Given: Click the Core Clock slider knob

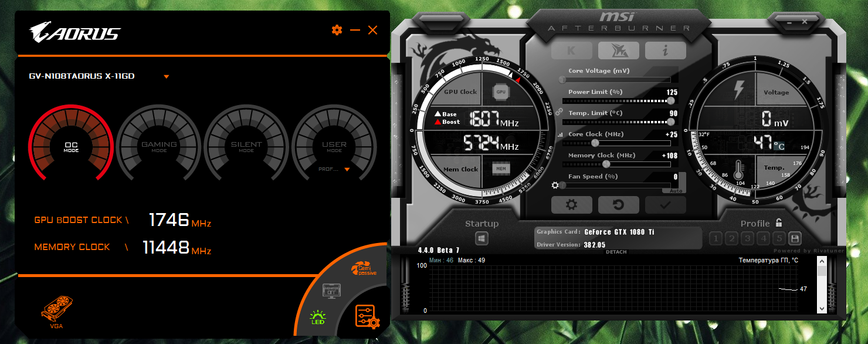Looking at the screenshot, I should tap(595, 143).
